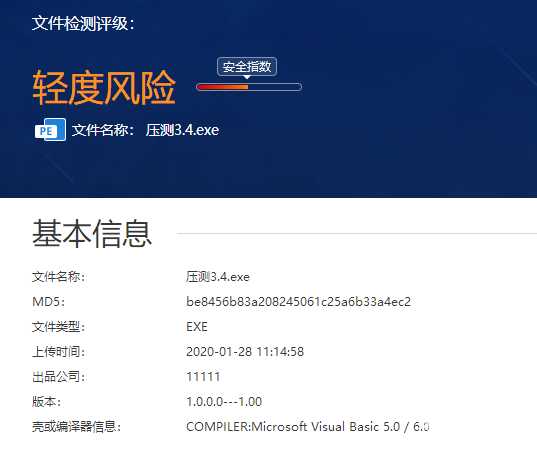Click the version value 1.0.0.0---1.00
This screenshot has width=537, height=460.
tap(224, 402)
